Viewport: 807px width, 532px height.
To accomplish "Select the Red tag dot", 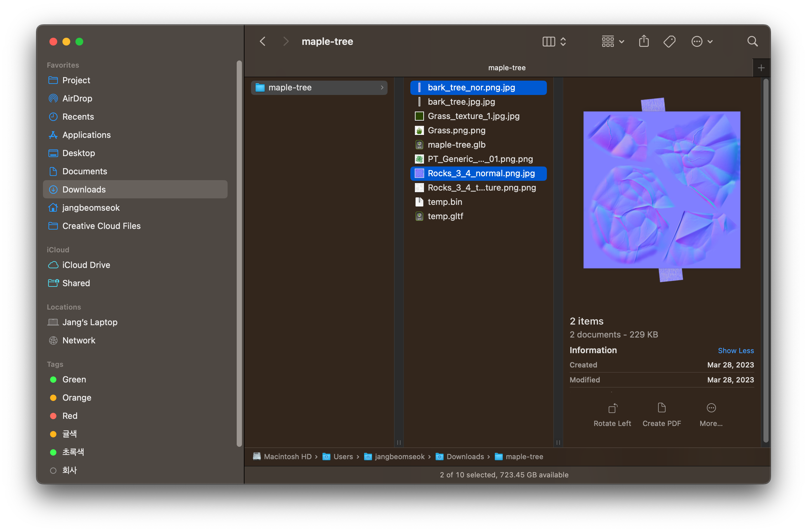I will (53, 416).
